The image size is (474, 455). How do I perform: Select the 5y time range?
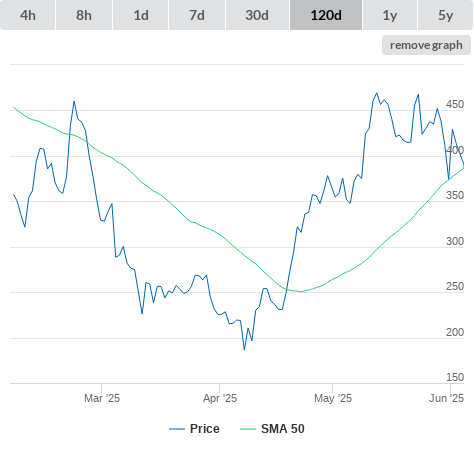(445, 15)
